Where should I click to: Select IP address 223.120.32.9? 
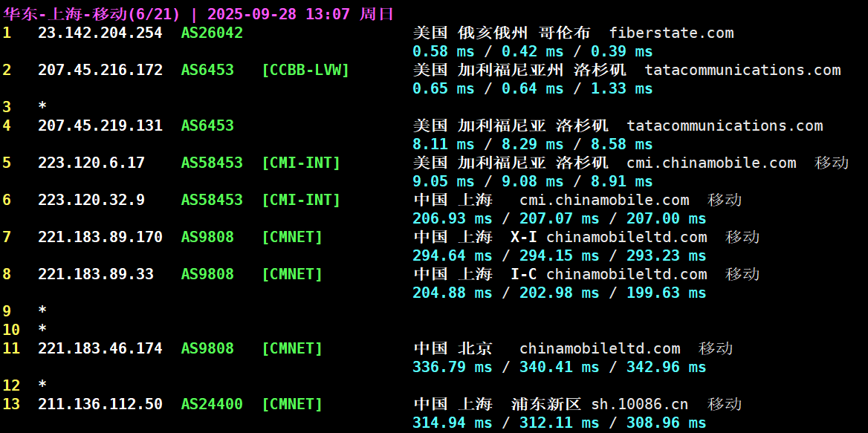[91, 200]
